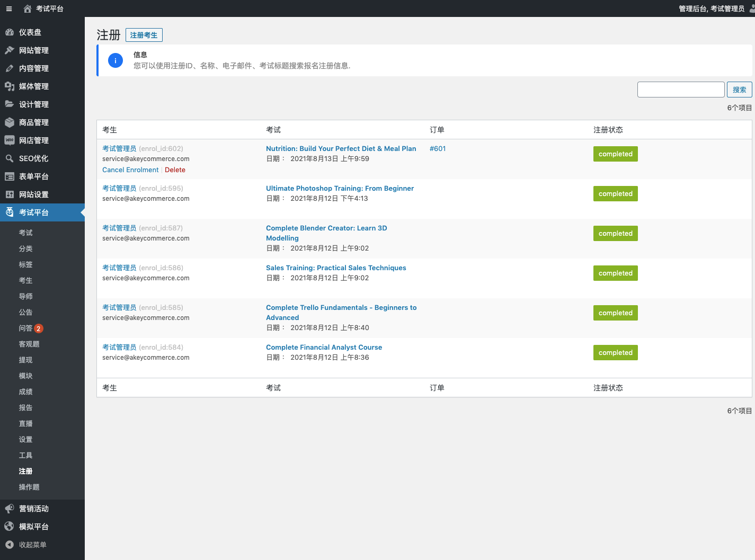Open order #601 link
755x560 pixels.
pyautogui.click(x=438, y=149)
